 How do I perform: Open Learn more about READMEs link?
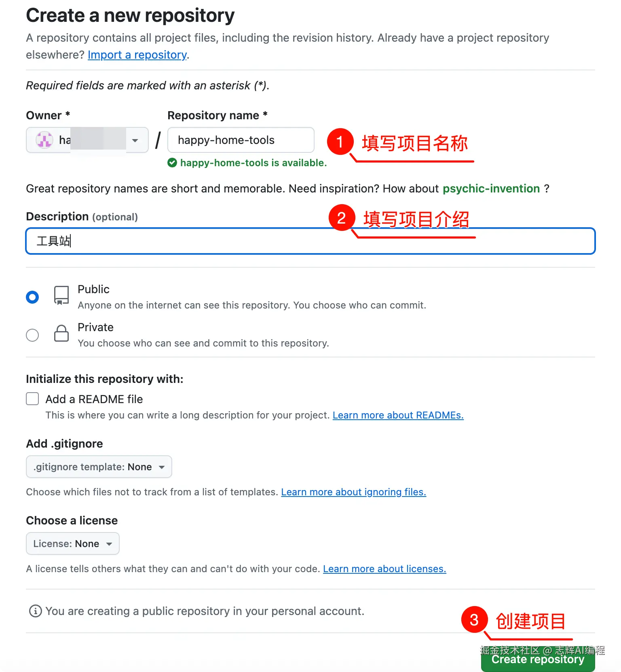coord(398,415)
